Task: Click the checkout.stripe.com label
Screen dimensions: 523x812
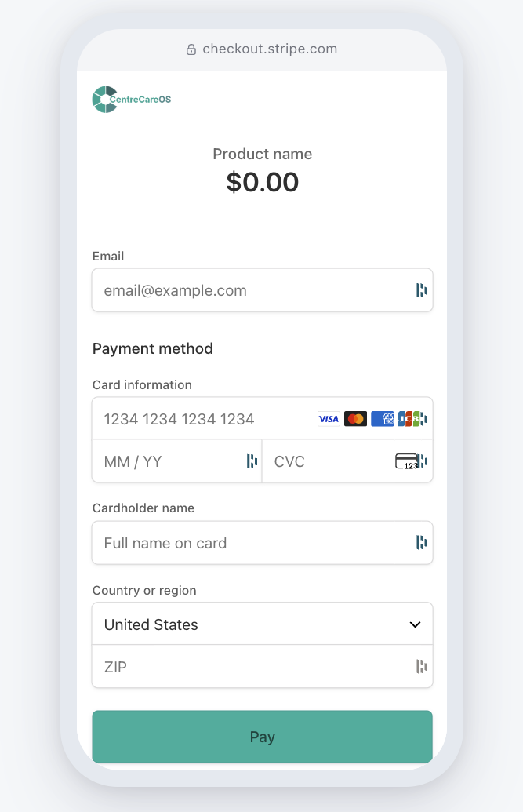Action: point(270,49)
